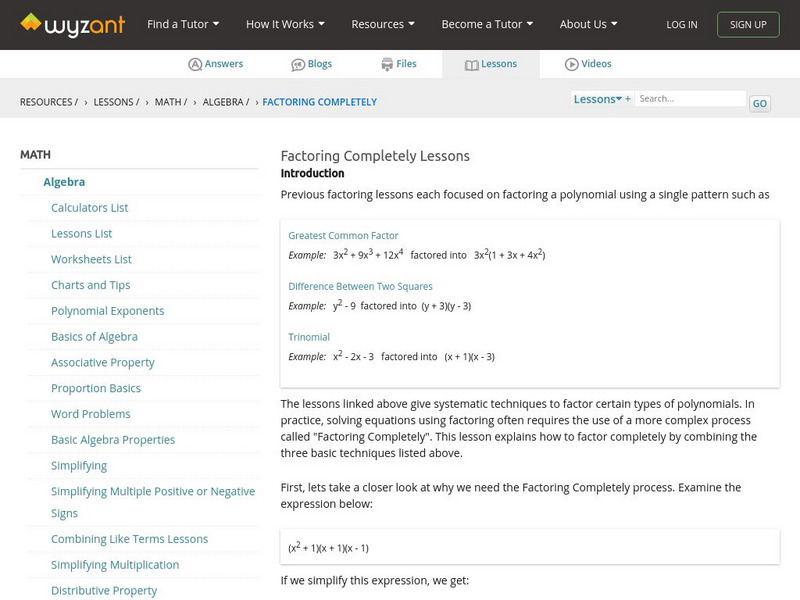Screen dimensions: 800x600
Task: Click the plus icon beside Lessons dropdown
Action: [628, 99]
